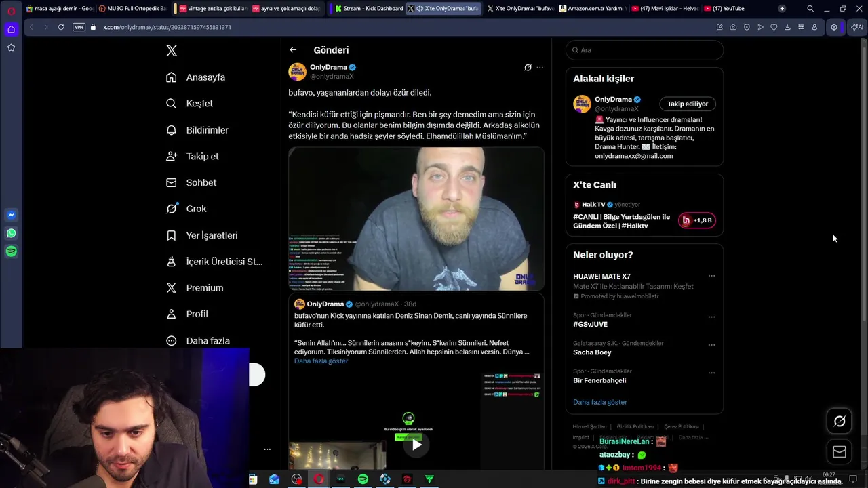Viewport: 868px width, 488px height.
Task: Expand Daha fazla menu in sidebar
Action: (x=197, y=340)
